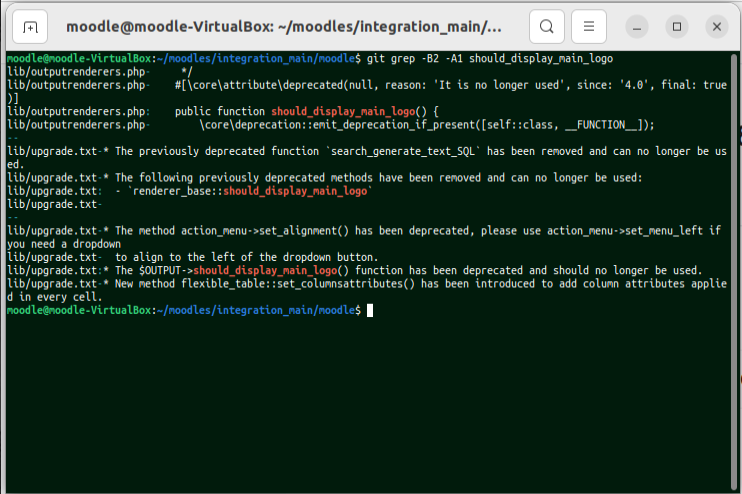The height and width of the screenshot is (494, 742).
Task: Click the emit_deprecation_if_present line
Action: coord(331,125)
